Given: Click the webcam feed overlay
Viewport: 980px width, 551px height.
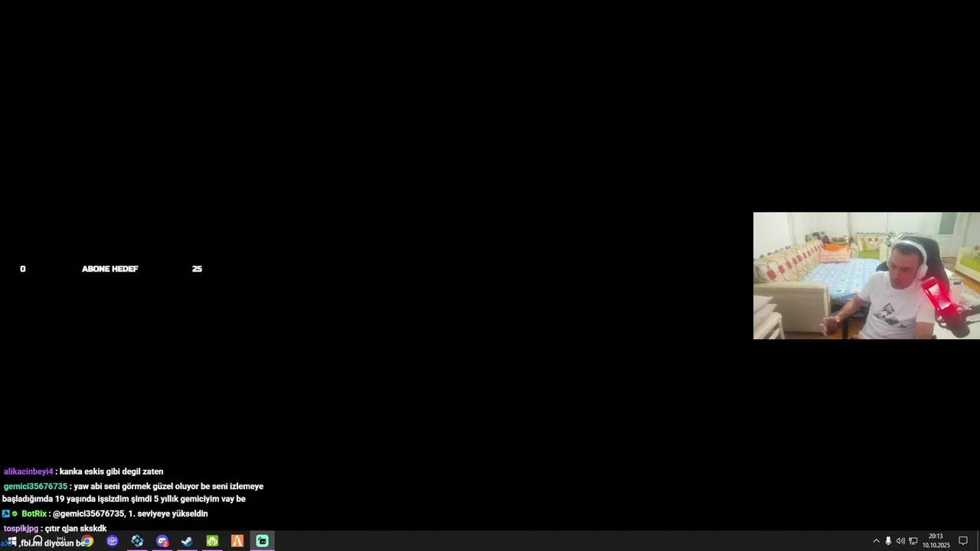Looking at the screenshot, I should click(x=867, y=275).
